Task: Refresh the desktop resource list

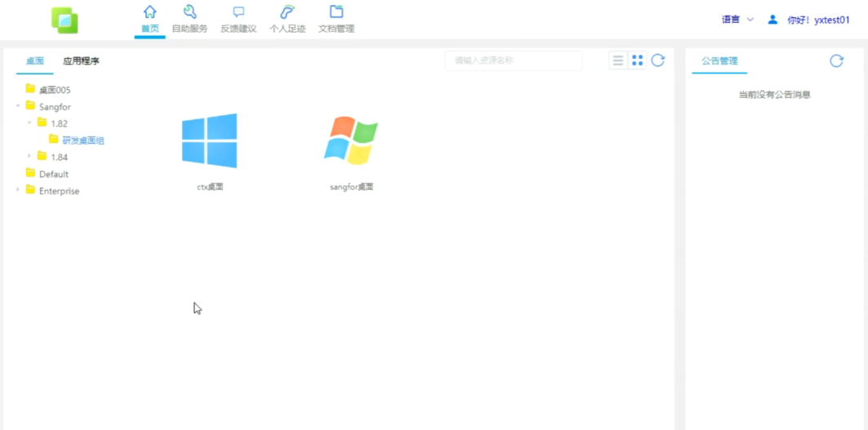Action: point(657,60)
